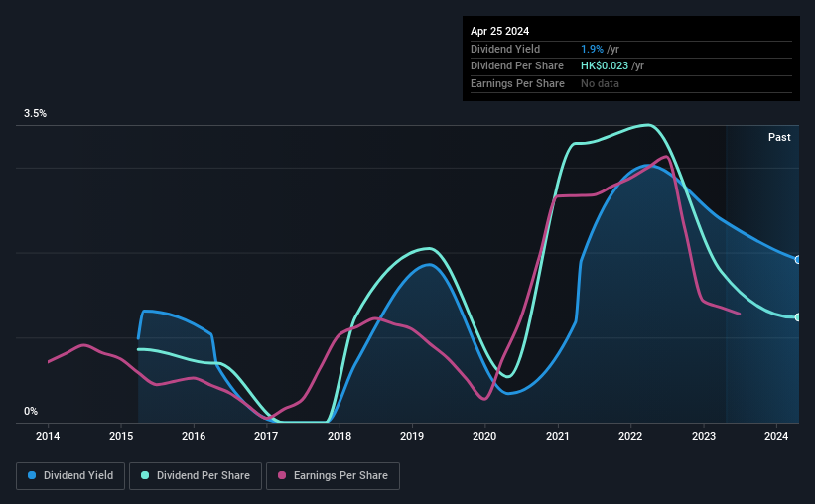This screenshot has width=815, height=504.
Task: Click the tooltip 'Dividend Yield' row label
Action: pyautogui.click(x=505, y=49)
